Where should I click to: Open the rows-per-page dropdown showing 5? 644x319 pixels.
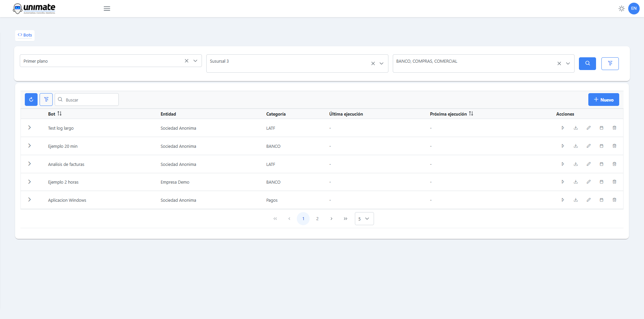[x=364, y=219]
